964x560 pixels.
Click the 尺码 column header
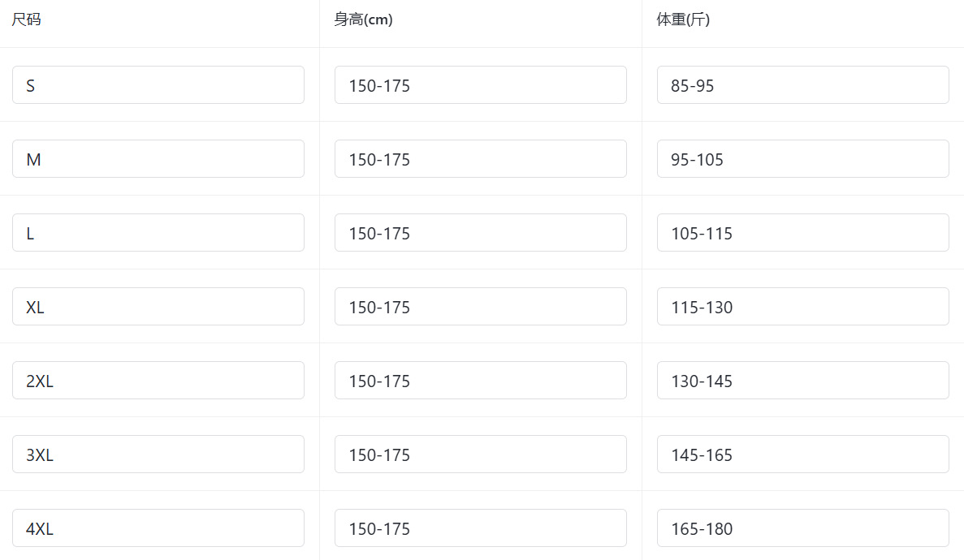(x=26, y=19)
